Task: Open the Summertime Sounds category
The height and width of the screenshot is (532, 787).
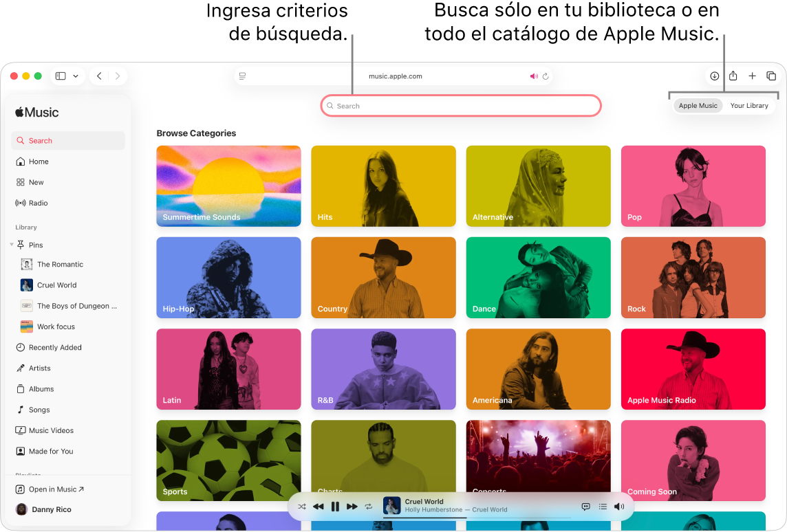Action: [229, 186]
